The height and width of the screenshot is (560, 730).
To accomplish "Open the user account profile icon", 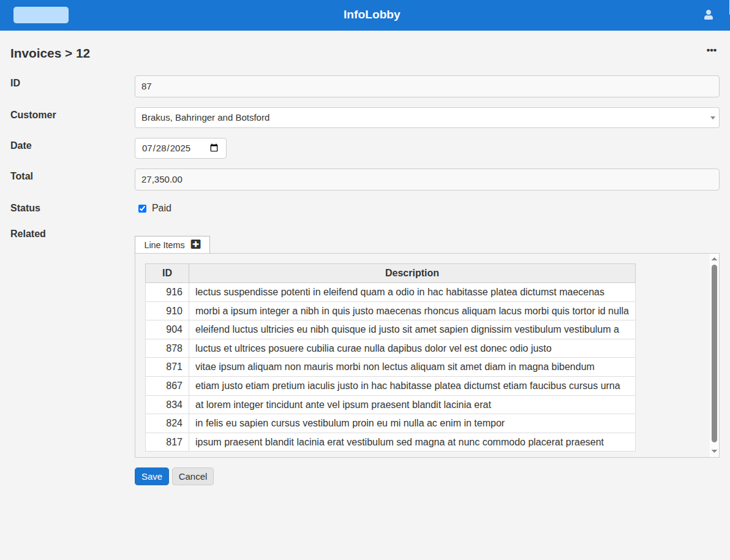I will tap(709, 15).
